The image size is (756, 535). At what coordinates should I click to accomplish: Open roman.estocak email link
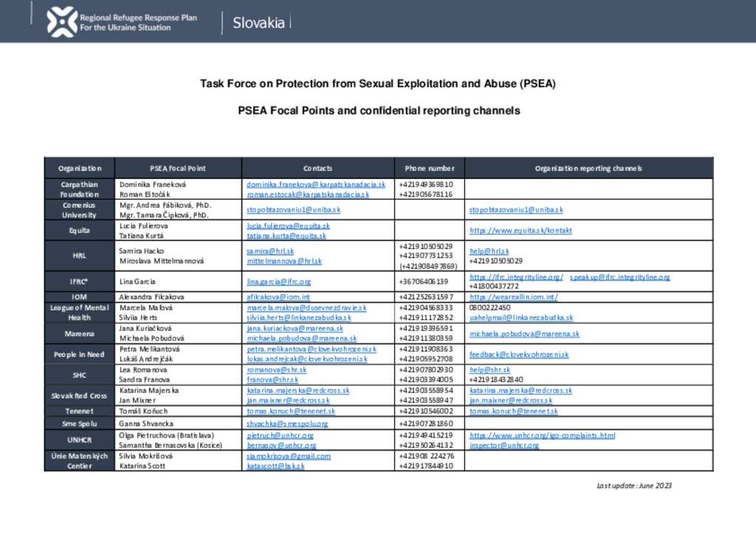[308, 194]
